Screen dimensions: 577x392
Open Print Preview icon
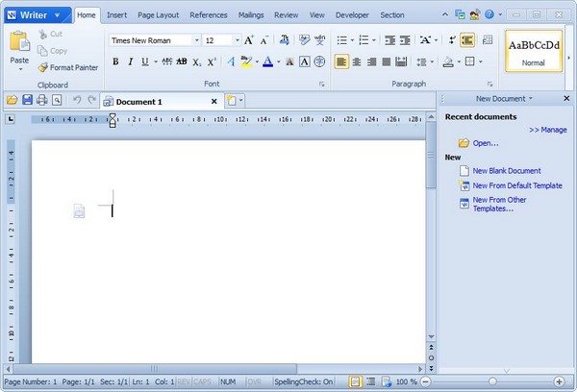tap(57, 100)
